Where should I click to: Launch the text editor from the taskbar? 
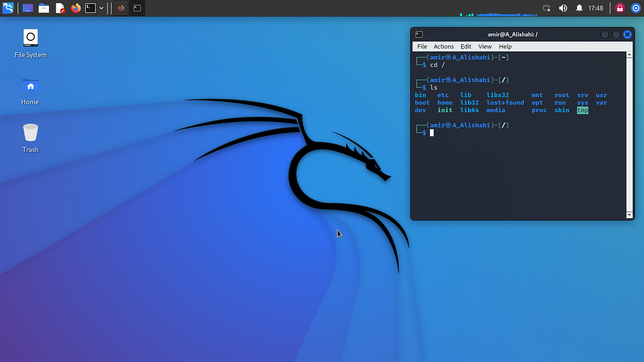click(x=60, y=8)
